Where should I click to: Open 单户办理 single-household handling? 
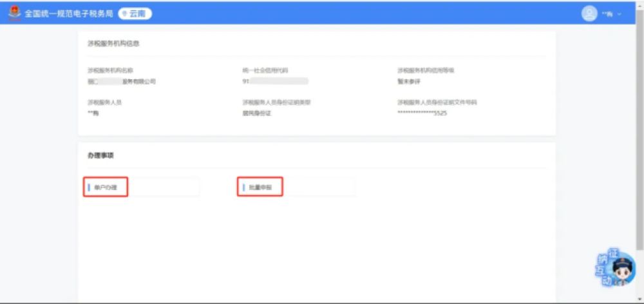tap(106, 187)
